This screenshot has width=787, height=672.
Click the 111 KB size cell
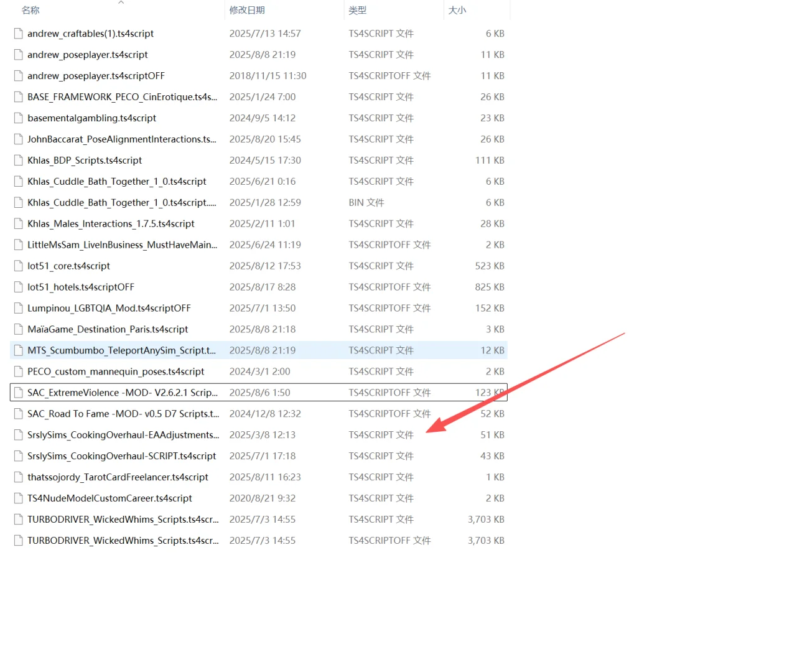(490, 161)
